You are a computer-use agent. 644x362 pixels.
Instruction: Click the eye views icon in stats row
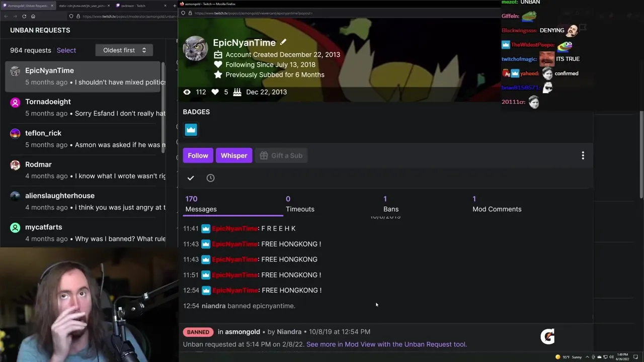pyautogui.click(x=187, y=92)
